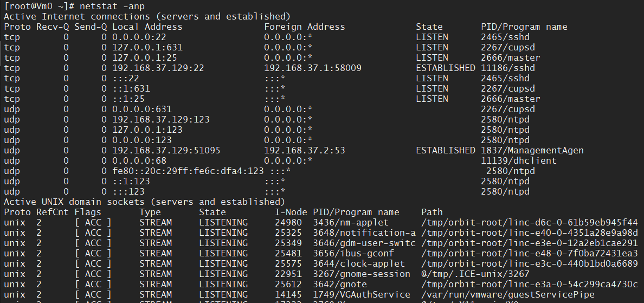Image resolution: width=644 pixels, height=303 pixels.
Task: Select the '::1:25' tcp local address
Action: [x=128, y=99]
